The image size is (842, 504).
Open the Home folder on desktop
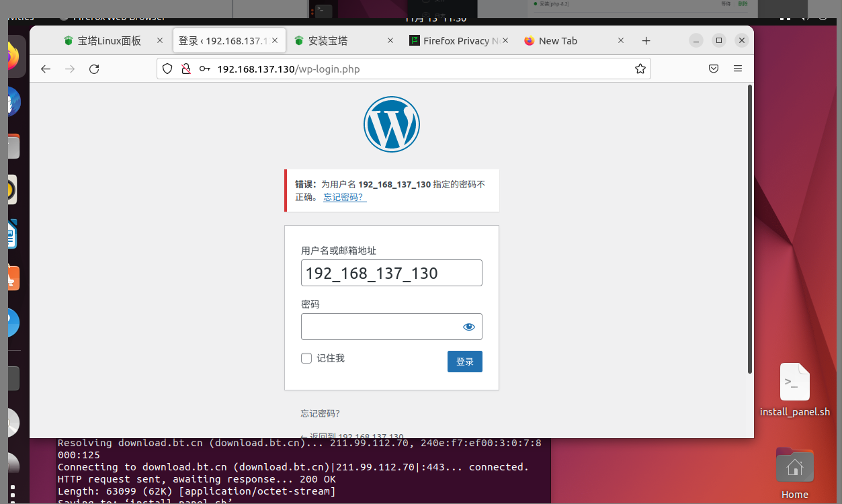pyautogui.click(x=795, y=474)
